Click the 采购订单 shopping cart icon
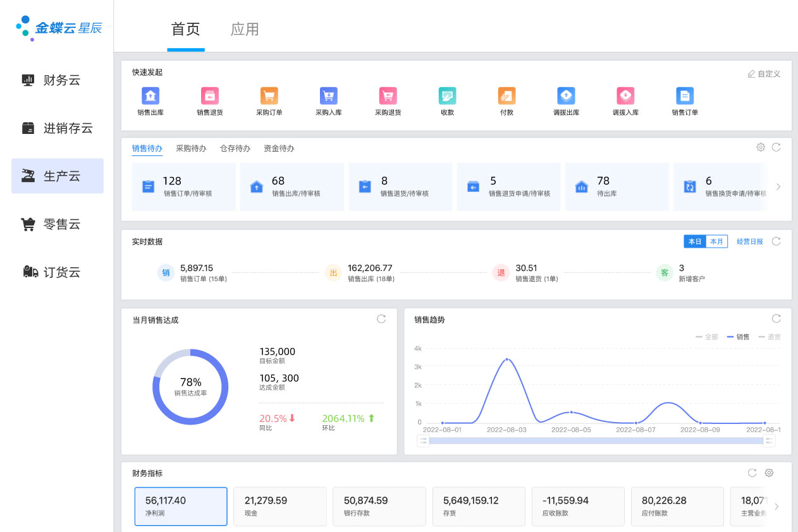Image resolution: width=798 pixels, height=532 pixels. (269, 95)
